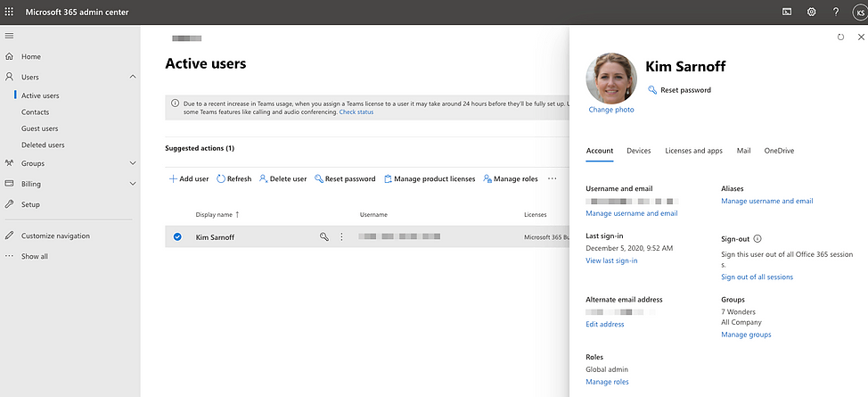Expand the Billing section chevron
868x397 pixels.
click(x=132, y=184)
